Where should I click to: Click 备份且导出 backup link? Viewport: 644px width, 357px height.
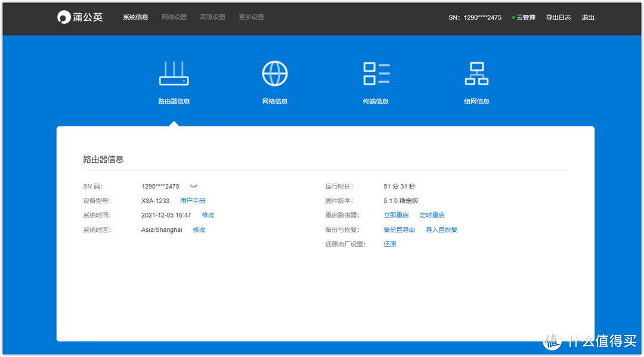(x=399, y=229)
